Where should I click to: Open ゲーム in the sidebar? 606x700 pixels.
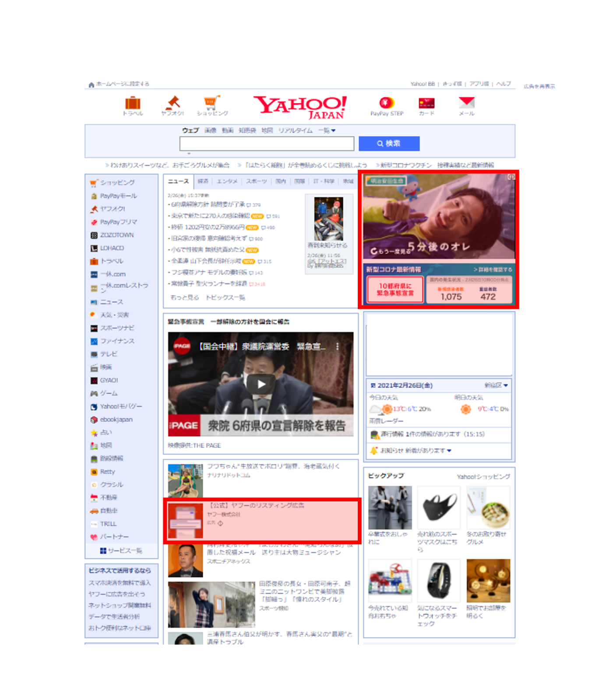pyautogui.click(x=108, y=393)
